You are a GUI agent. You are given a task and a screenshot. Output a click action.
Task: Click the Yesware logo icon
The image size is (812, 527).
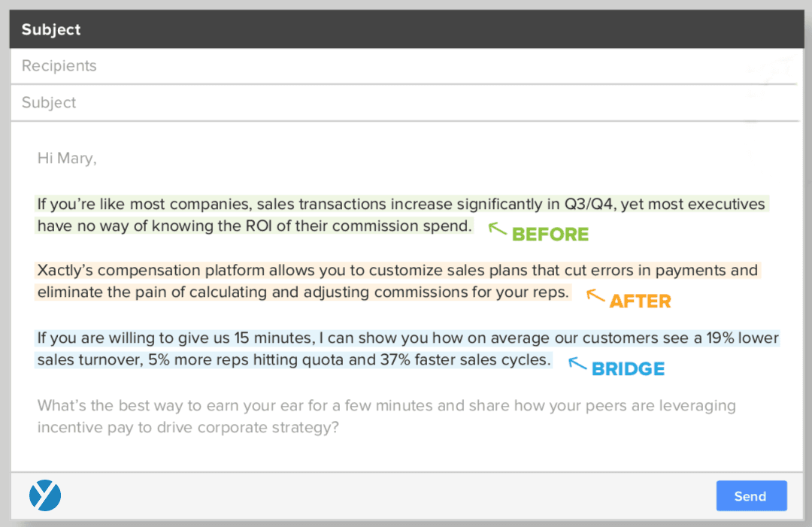coord(44,495)
